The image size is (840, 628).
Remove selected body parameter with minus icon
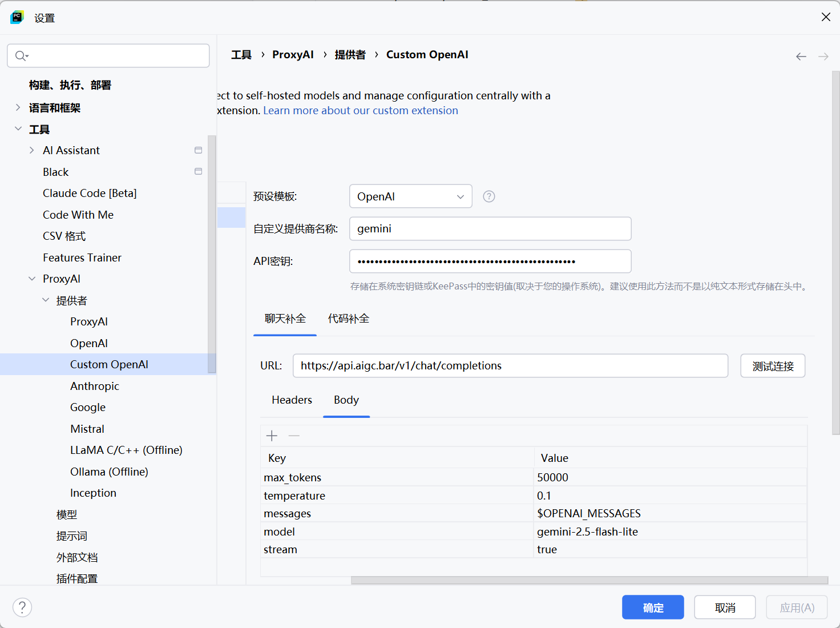click(x=294, y=436)
